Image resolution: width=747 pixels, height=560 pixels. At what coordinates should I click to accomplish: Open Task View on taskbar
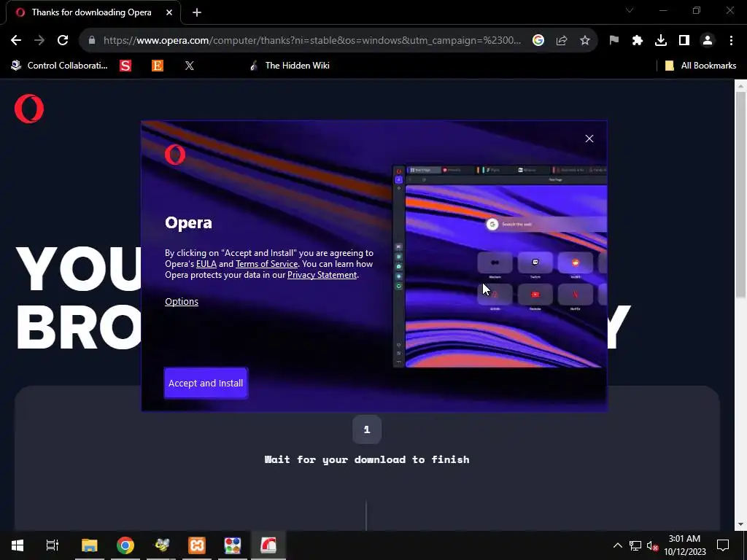53,545
